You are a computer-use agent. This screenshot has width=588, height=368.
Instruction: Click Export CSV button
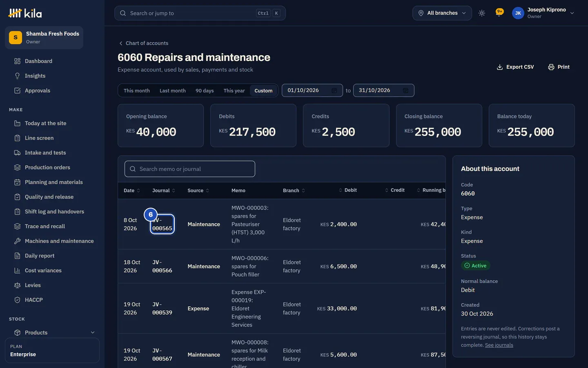tap(515, 67)
